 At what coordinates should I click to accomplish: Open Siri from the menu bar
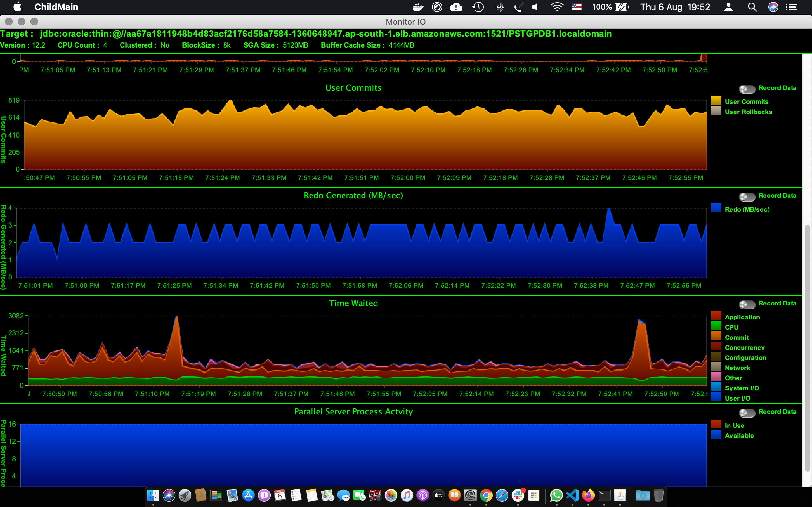tap(773, 7)
